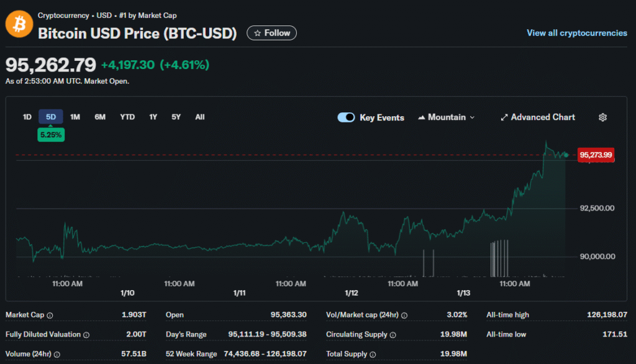
Task: Show the All time range
Action: pos(199,117)
